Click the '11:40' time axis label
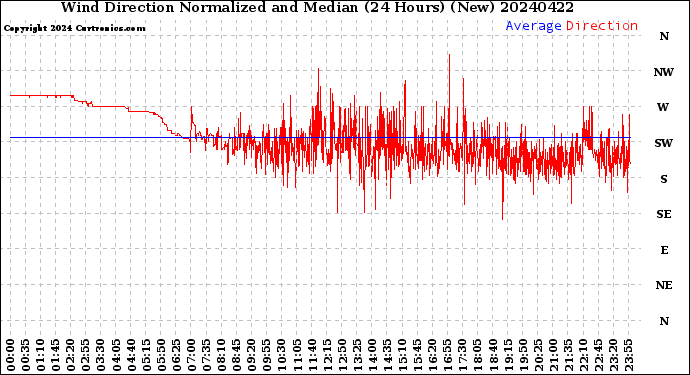Screen dimensions: 690x375 click(x=312, y=355)
